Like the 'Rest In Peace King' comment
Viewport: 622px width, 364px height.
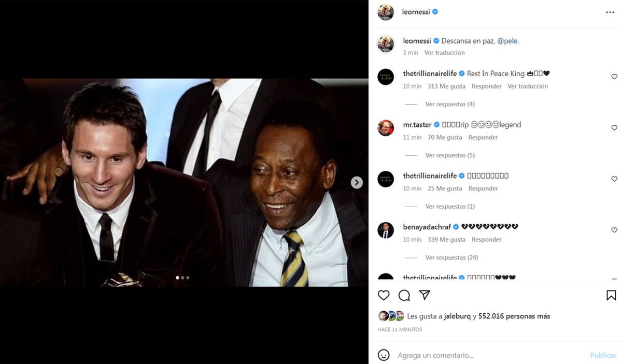pyautogui.click(x=614, y=77)
